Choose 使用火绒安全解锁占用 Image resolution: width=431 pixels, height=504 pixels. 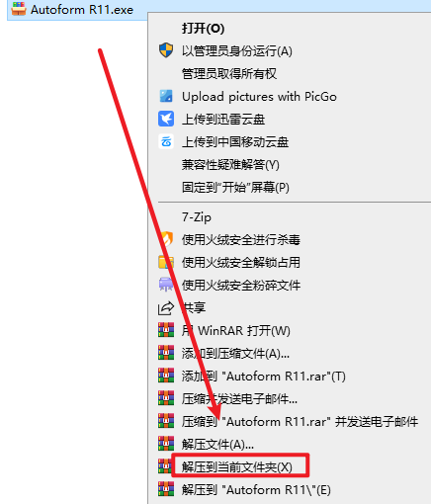pos(241,262)
